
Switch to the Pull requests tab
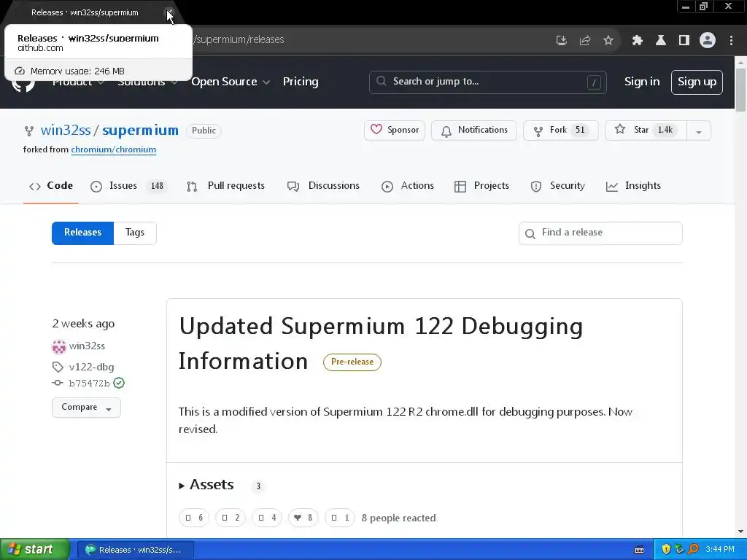(x=226, y=186)
